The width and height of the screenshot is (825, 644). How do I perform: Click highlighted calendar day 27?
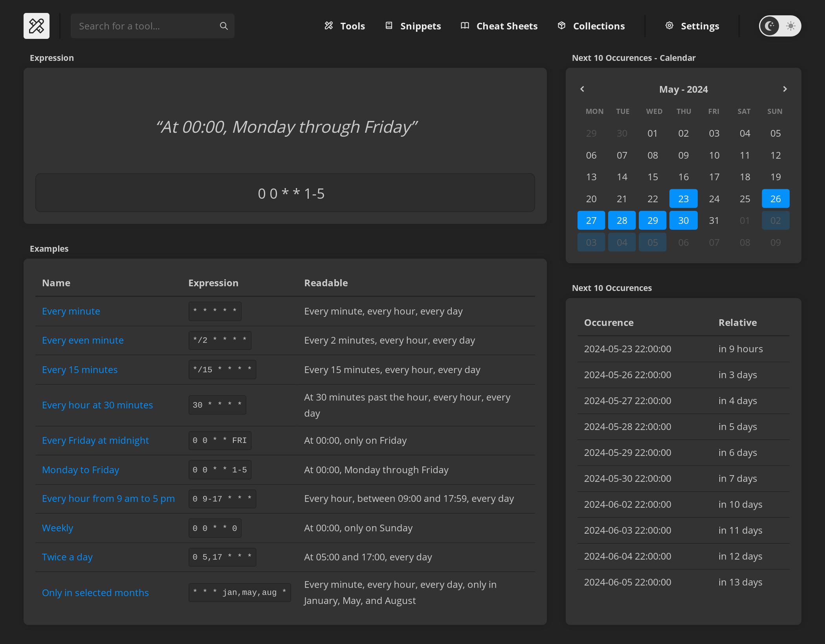pyautogui.click(x=591, y=220)
